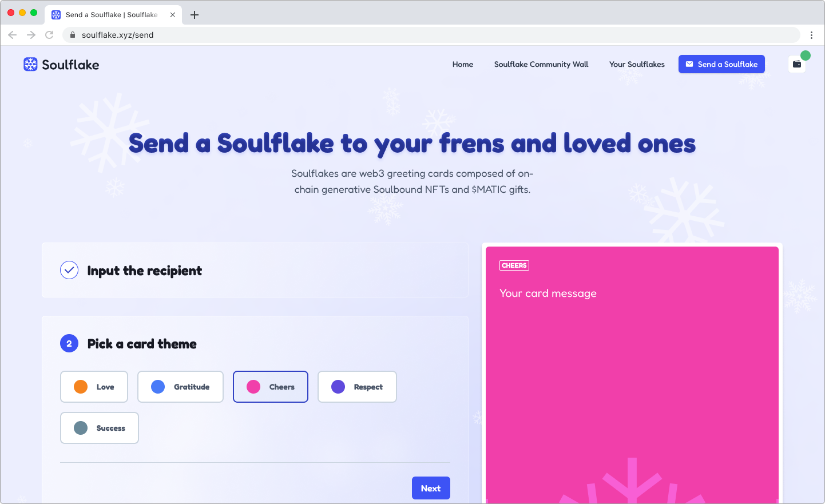Expand the Input the recipient section
Screen dimensions: 825x504
pos(255,270)
